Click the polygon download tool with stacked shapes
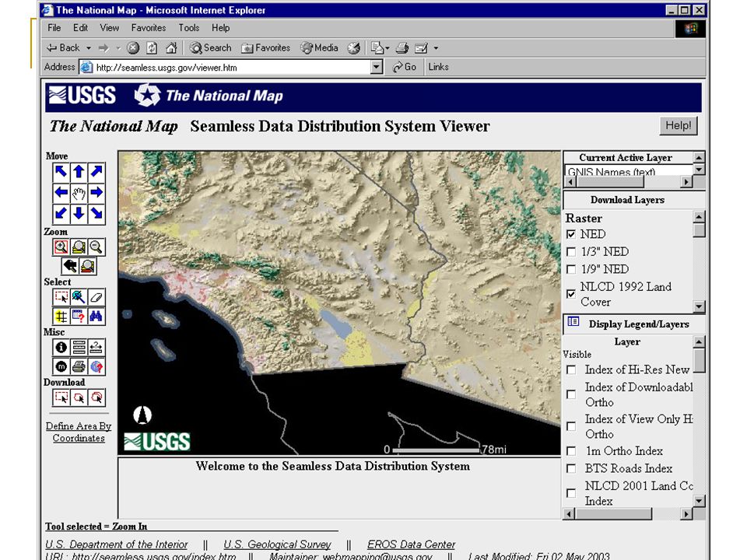This screenshot has width=747, height=560. (x=96, y=397)
